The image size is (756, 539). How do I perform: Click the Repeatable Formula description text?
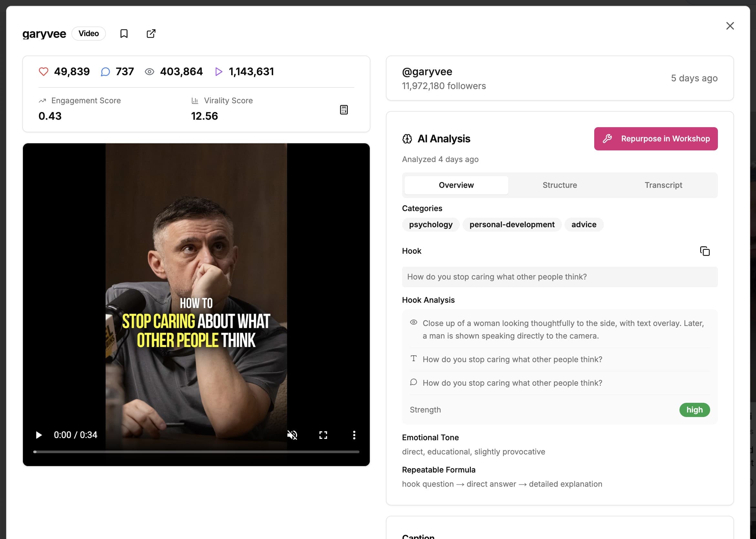(x=502, y=484)
